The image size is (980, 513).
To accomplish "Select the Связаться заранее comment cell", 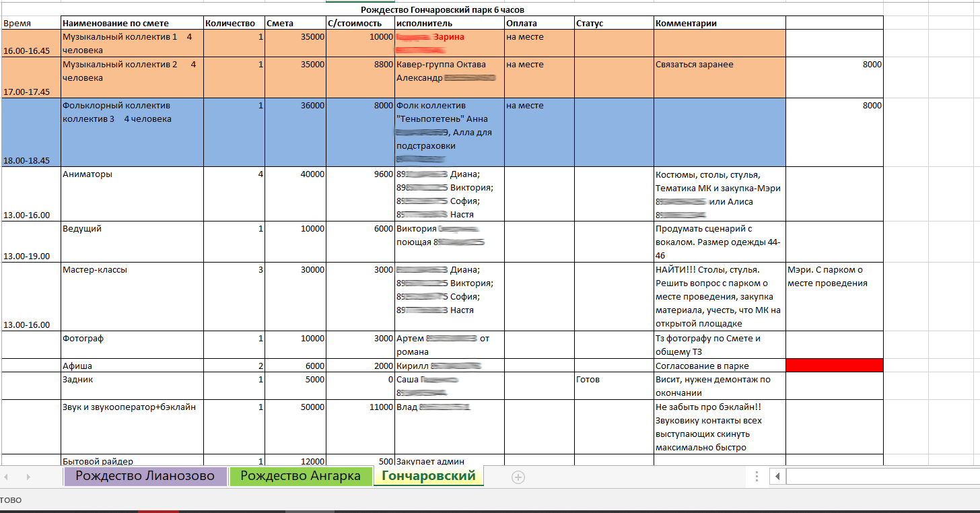I will [x=719, y=77].
